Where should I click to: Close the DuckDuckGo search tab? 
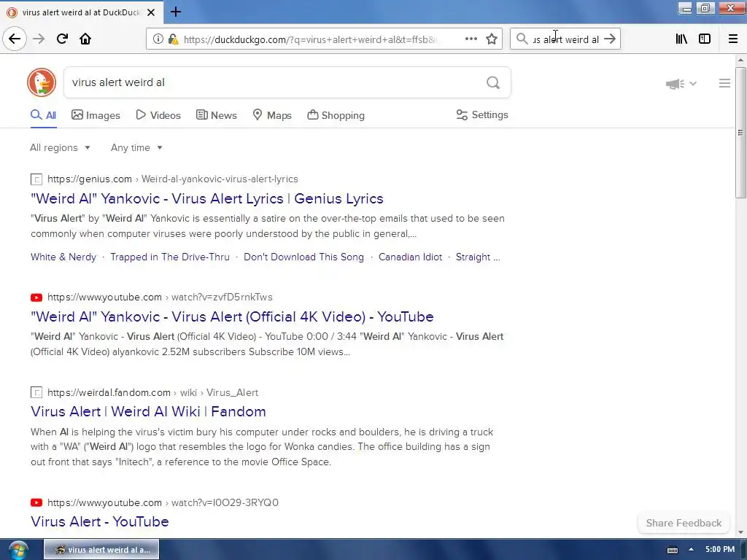pos(151,12)
